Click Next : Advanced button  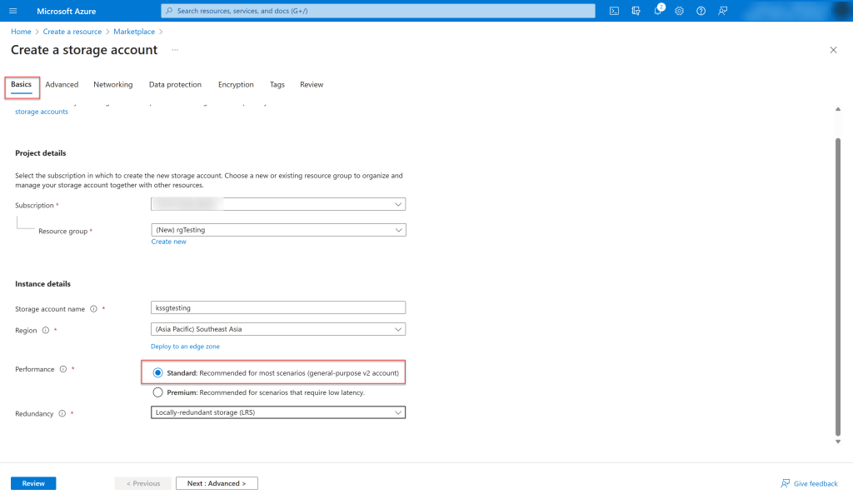point(217,483)
